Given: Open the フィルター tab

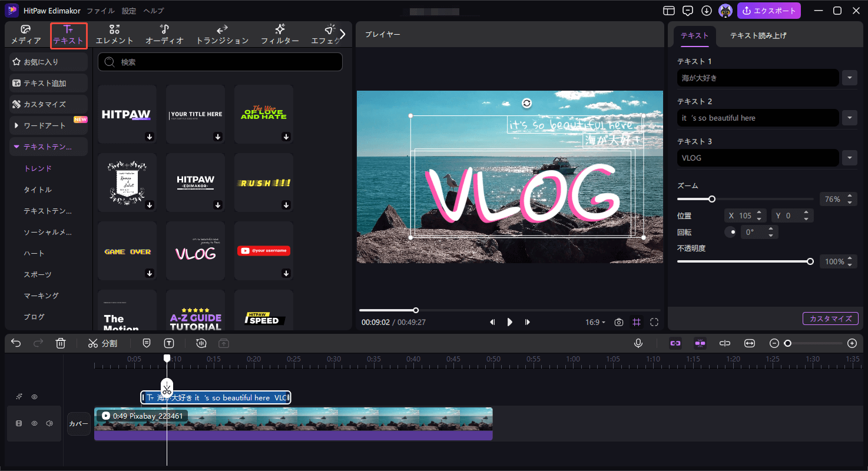Looking at the screenshot, I should click(280, 35).
